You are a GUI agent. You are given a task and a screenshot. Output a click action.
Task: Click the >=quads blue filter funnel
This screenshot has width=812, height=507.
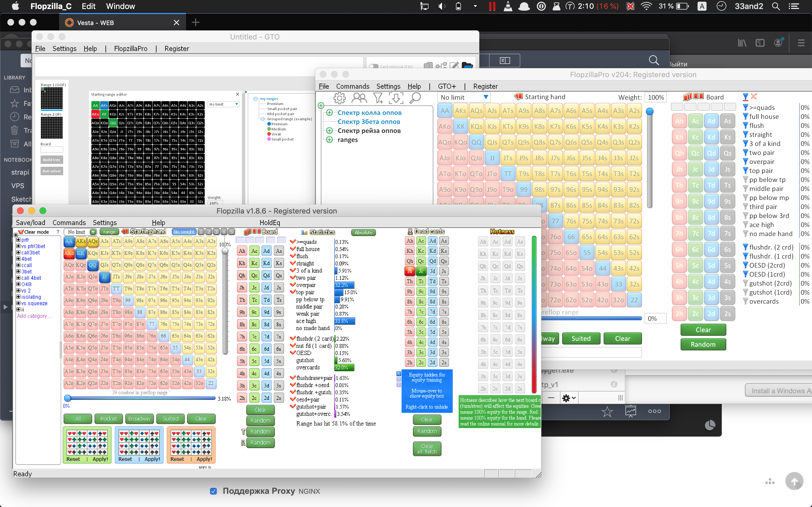[745, 108]
